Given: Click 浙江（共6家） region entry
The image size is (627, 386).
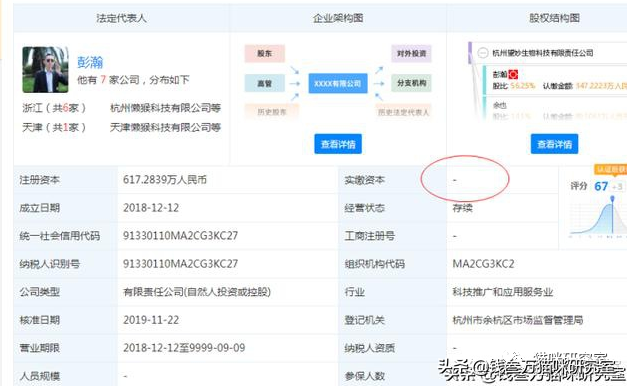Looking at the screenshot, I should (54, 108).
